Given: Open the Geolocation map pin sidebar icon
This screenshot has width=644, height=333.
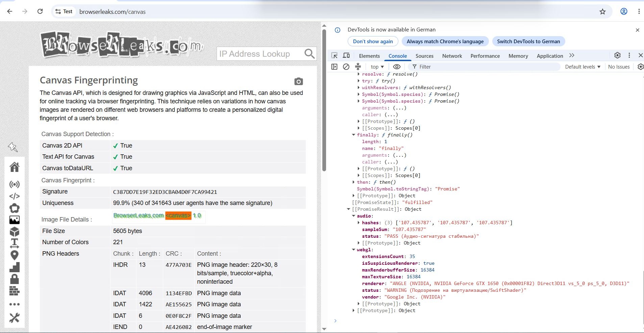Looking at the screenshot, I should coord(15,255).
